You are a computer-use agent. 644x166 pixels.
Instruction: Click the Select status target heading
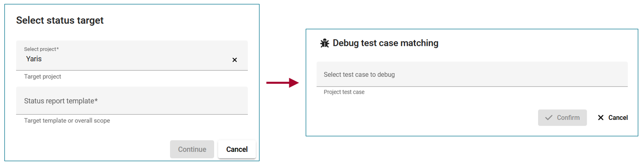pyautogui.click(x=60, y=20)
